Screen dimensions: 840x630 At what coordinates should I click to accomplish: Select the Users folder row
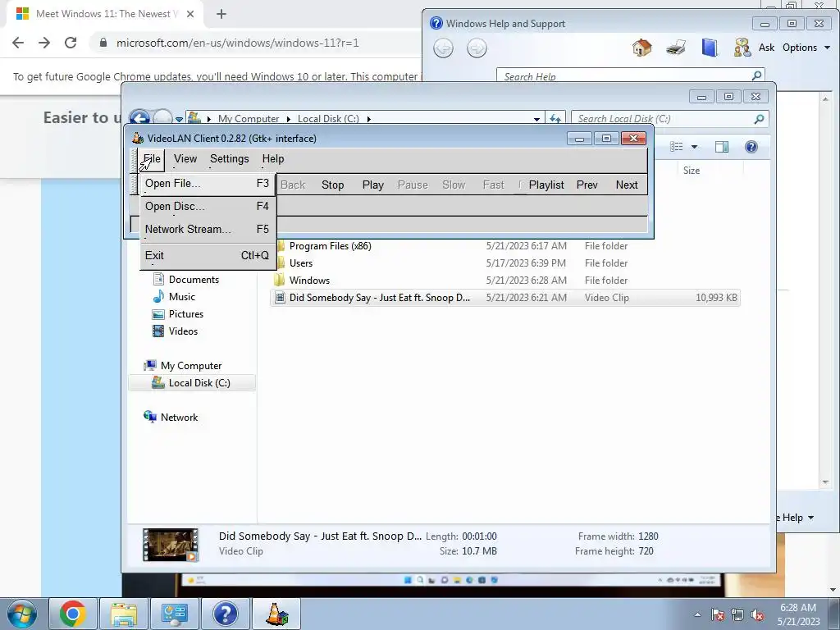(x=505, y=263)
